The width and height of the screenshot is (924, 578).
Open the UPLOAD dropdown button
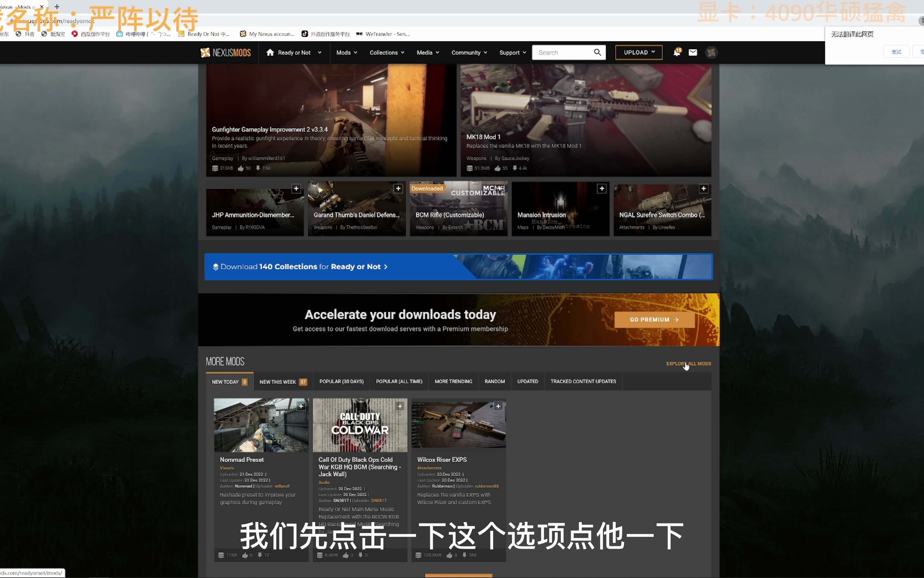(639, 52)
